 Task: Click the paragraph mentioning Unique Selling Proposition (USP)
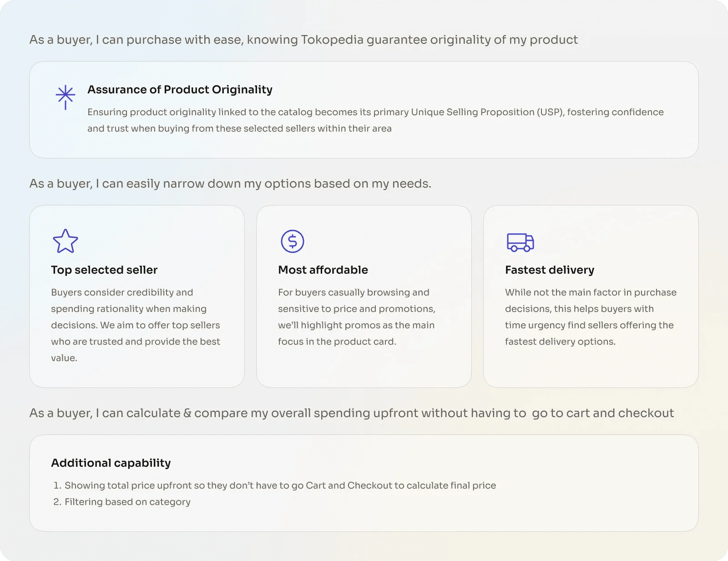pos(375,120)
